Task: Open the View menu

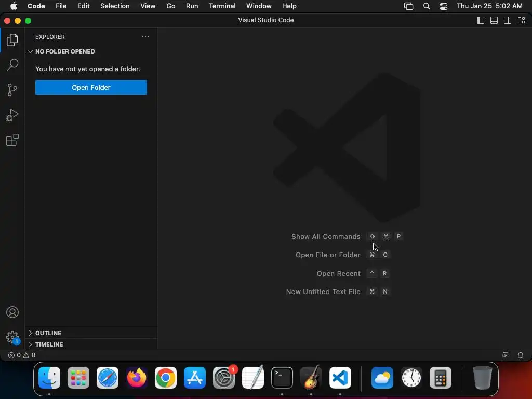Action: (148, 6)
